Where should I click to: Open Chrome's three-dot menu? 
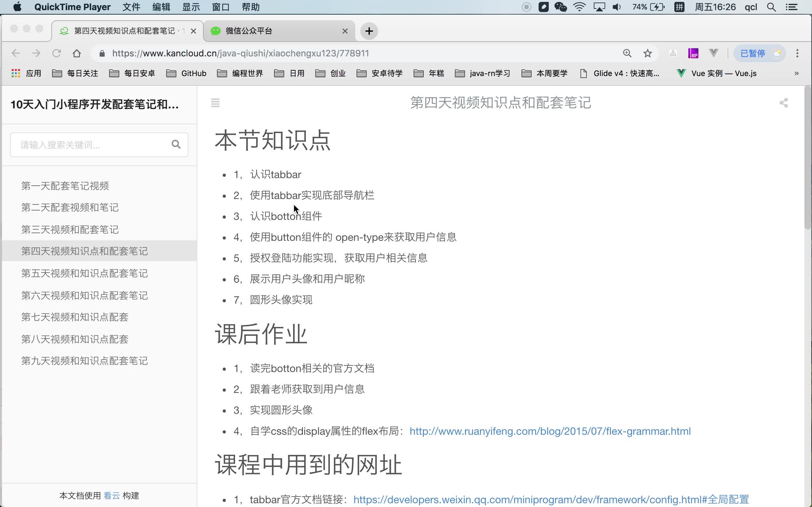pos(798,53)
